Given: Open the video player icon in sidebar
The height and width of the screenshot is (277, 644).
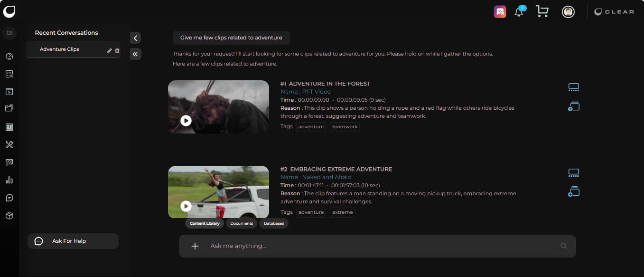Looking at the screenshot, I should pos(9,92).
